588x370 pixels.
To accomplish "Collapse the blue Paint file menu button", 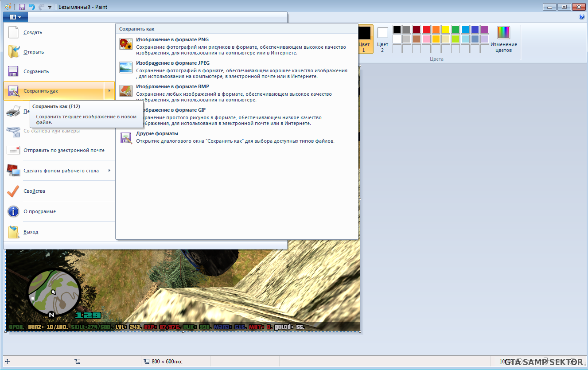I will (x=16, y=17).
